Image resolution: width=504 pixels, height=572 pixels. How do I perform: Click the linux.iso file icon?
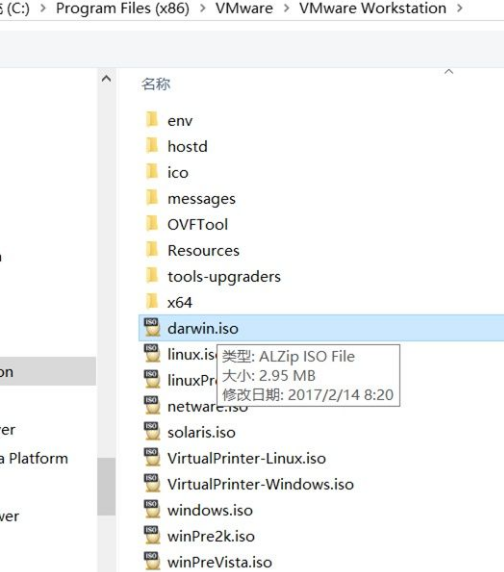152,353
